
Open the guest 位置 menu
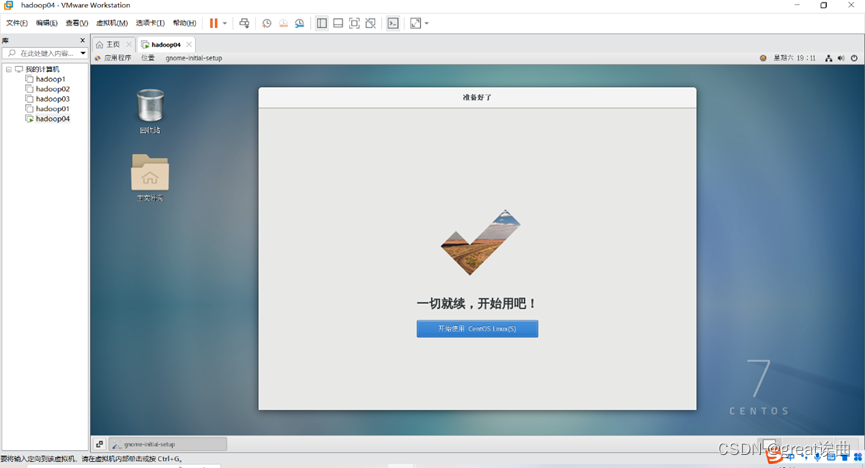[x=147, y=58]
